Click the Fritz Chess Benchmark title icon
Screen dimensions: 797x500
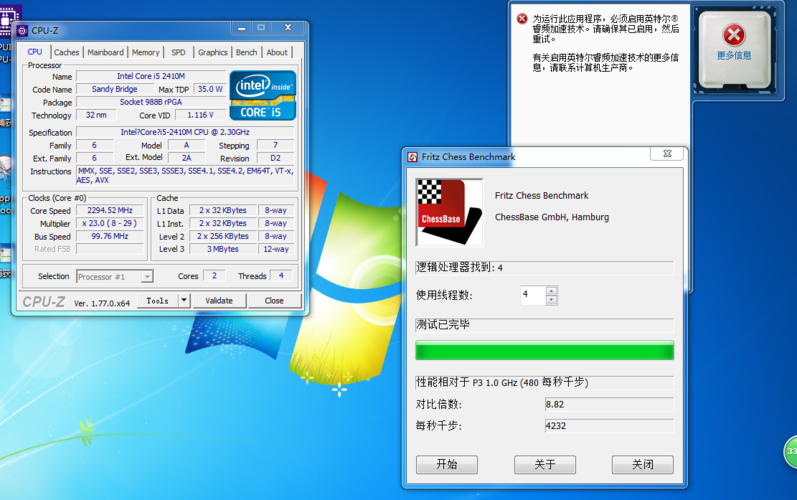413,157
